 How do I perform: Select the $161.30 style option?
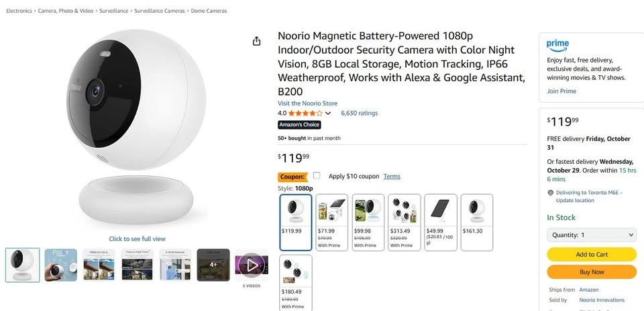(x=477, y=222)
